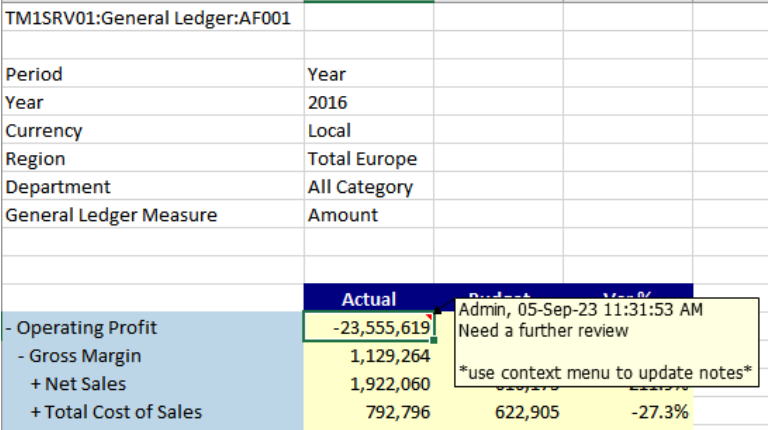Select the -27.3% variance cell
Viewport: 776px width, 430px height.
pyautogui.click(x=629, y=413)
